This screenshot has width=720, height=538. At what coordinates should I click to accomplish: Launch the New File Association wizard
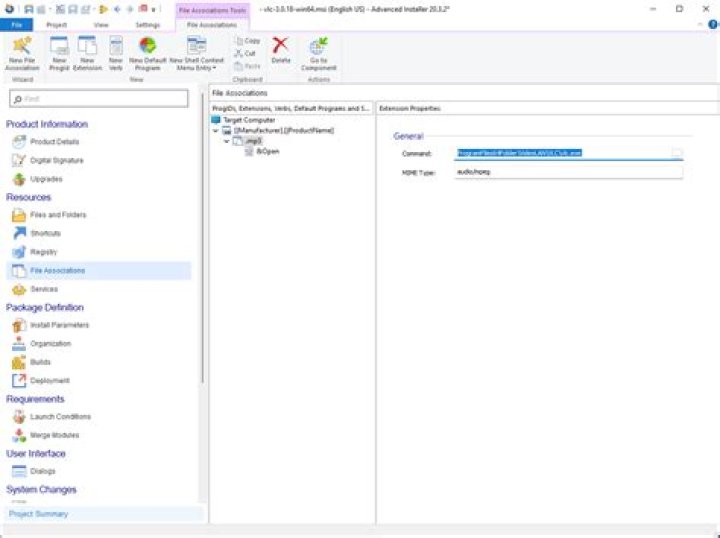coord(22,54)
